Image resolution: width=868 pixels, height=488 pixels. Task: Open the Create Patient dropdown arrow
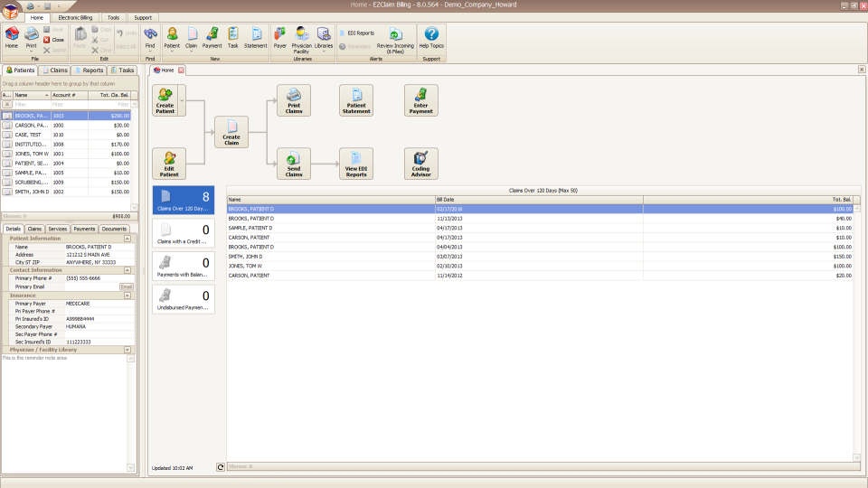[182, 100]
